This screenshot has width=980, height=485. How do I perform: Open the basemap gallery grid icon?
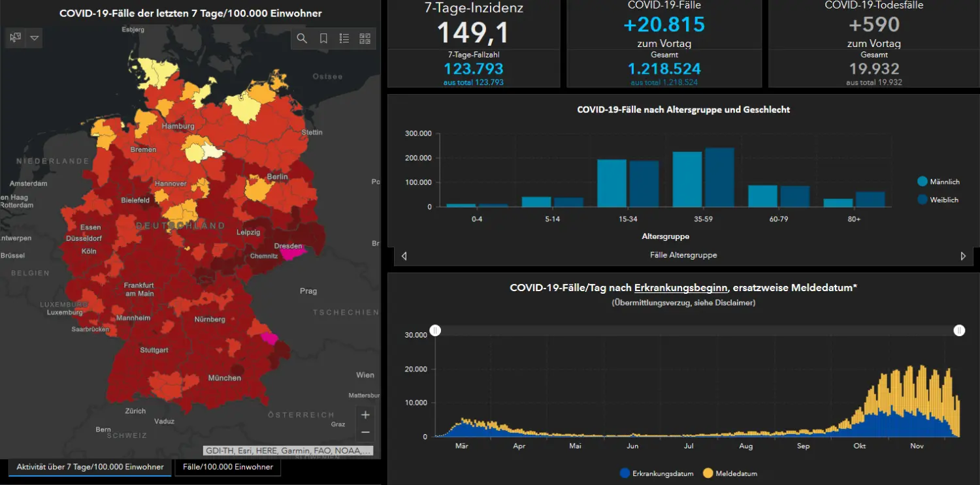365,39
